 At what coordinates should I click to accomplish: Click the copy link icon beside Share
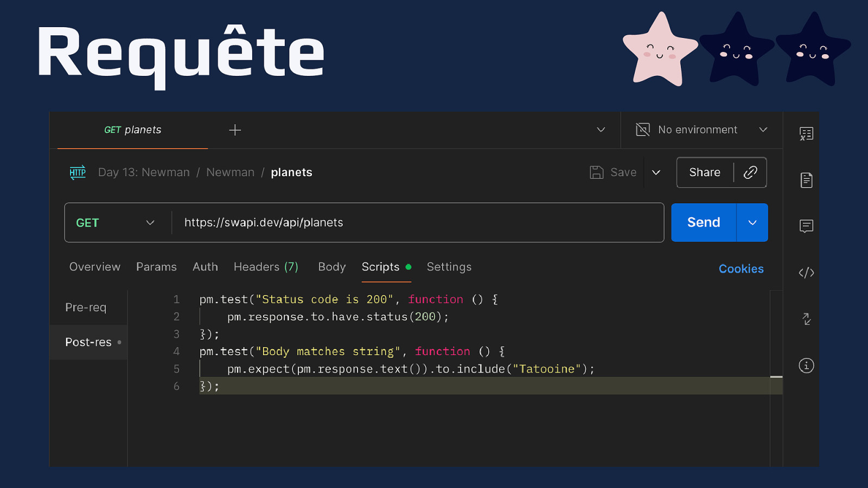[750, 172]
